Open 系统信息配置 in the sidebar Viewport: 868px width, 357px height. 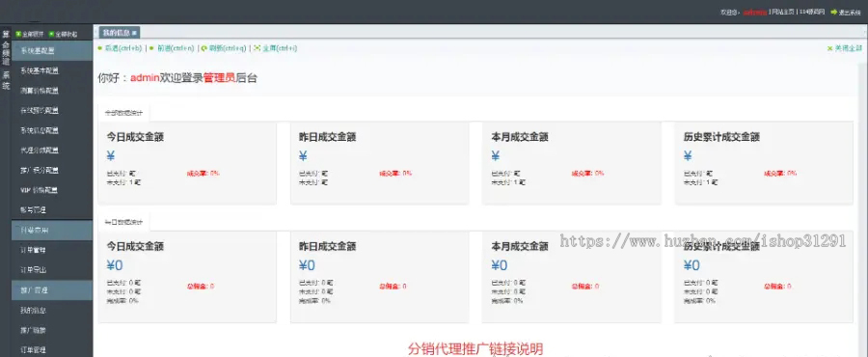click(x=40, y=130)
